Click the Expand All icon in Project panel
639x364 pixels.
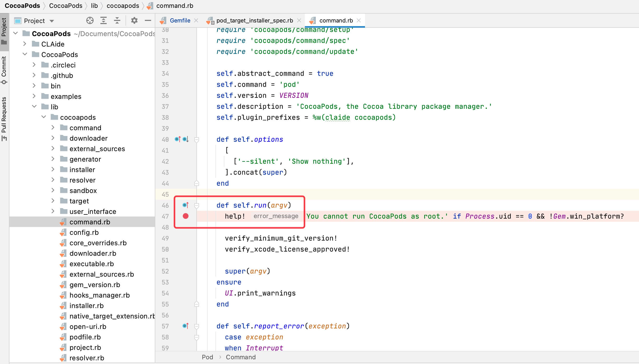coord(104,20)
